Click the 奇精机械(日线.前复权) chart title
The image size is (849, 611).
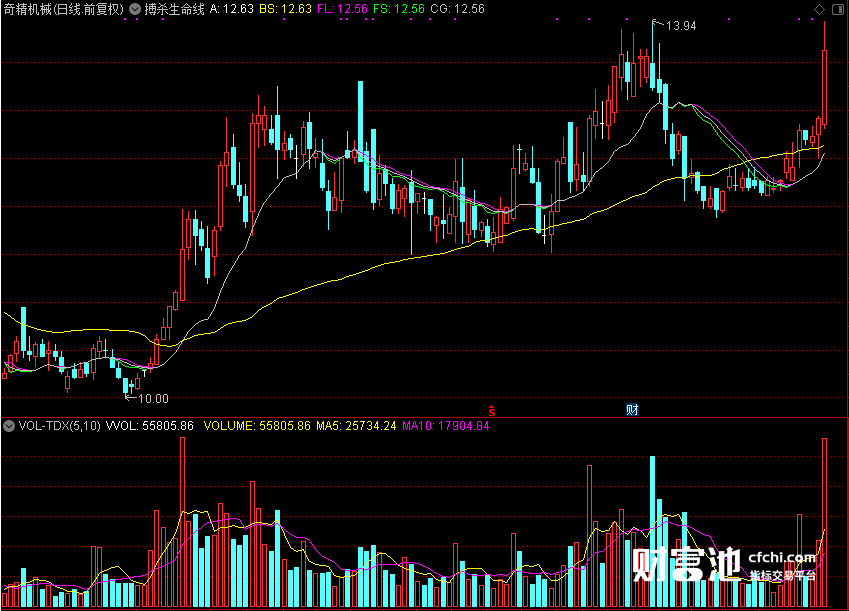[64, 9]
